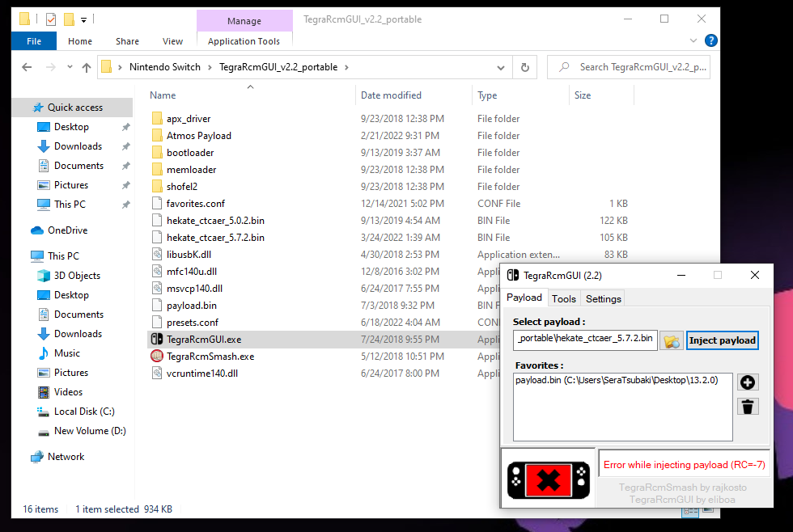Select the TegraRcmGUI.exe file

pos(204,340)
